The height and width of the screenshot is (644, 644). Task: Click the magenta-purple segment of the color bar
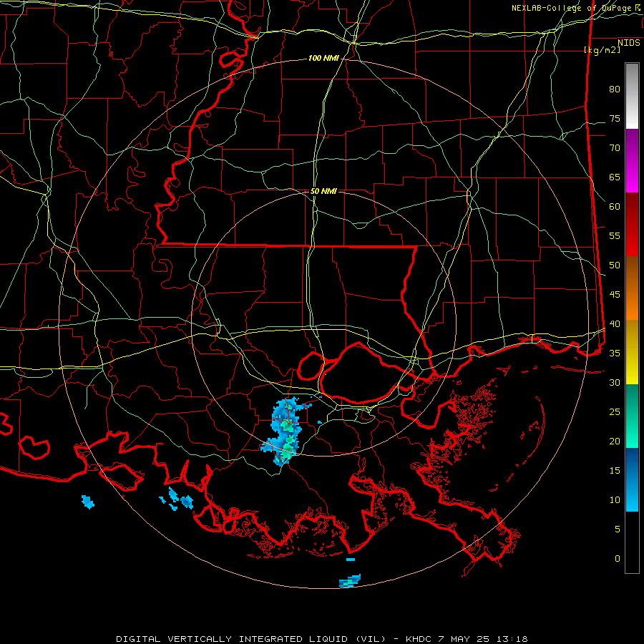pyautogui.click(x=632, y=160)
